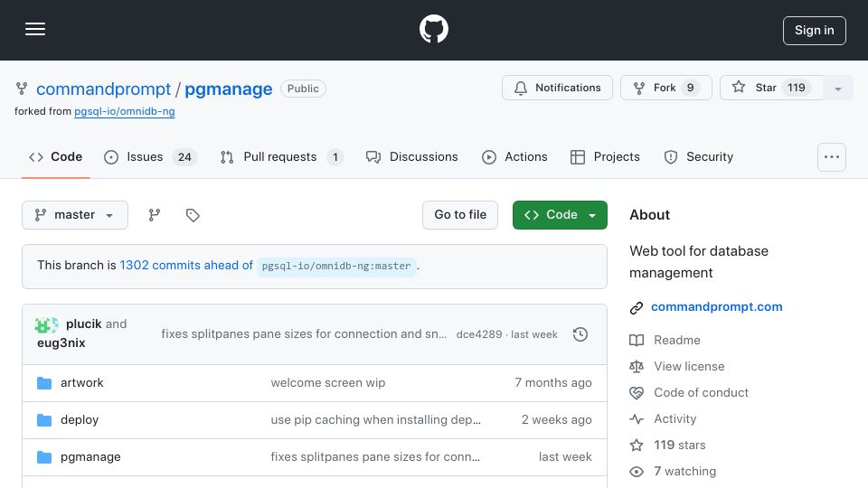Click the Public visibility badge
The image size is (868, 488).
[x=303, y=89]
